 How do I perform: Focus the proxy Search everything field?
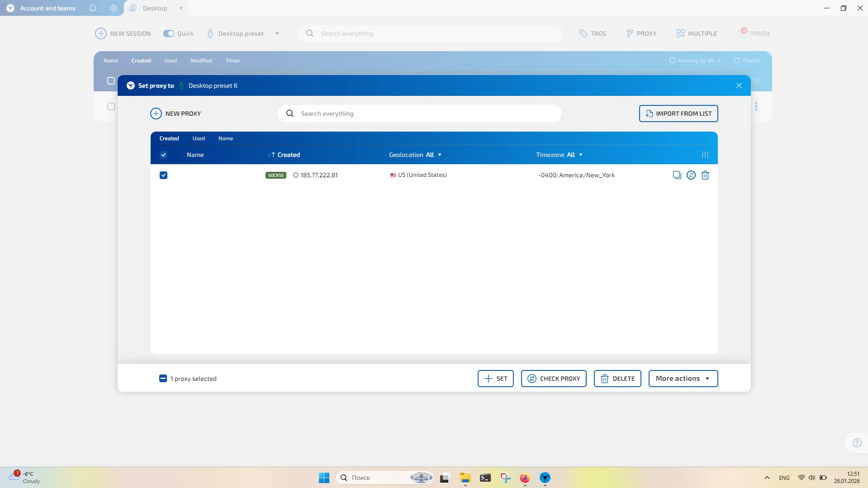pos(420,114)
